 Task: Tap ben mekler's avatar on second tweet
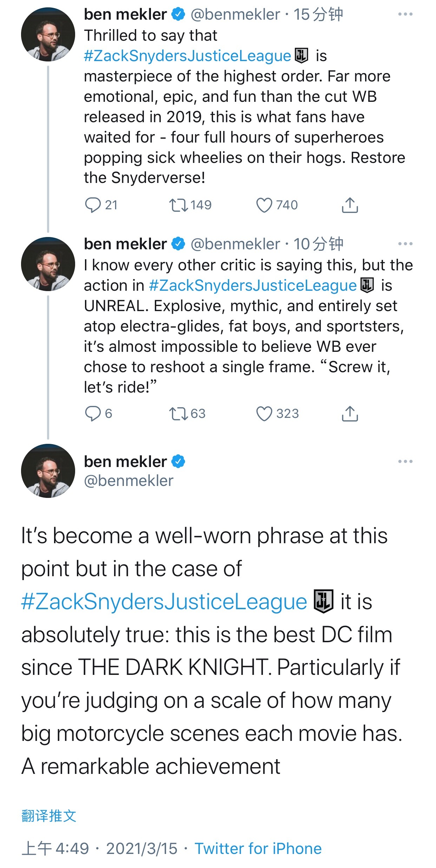[x=48, y=264]
